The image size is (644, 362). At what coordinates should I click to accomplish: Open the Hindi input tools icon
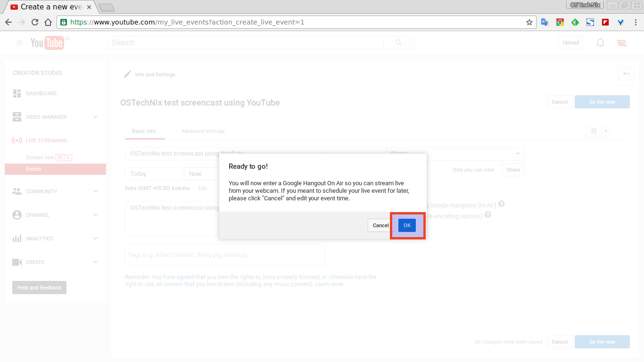[593, 131]
